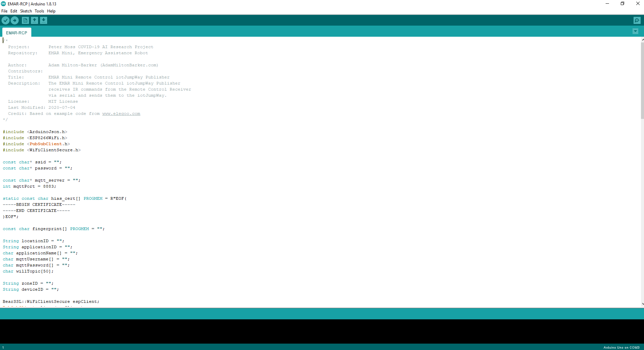Click the 'String locationID' line

click(x=34, y=241)
